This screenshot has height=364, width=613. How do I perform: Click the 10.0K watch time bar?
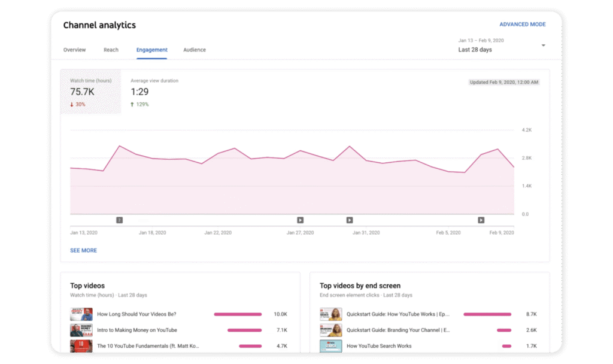tap(238, 314)
